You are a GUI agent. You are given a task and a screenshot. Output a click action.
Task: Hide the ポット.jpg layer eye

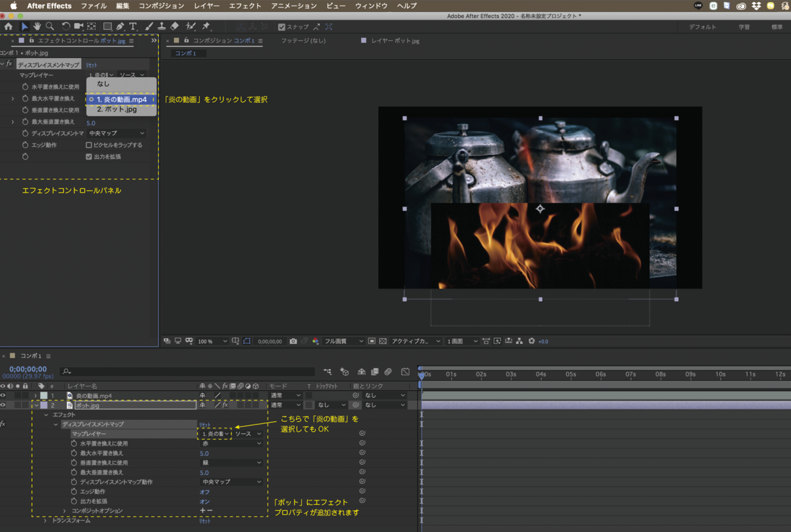[x=3, y=405]
